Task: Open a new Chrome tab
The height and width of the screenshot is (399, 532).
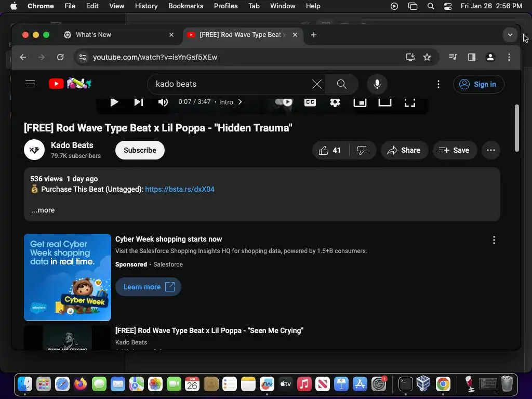Action: point(313,35)
